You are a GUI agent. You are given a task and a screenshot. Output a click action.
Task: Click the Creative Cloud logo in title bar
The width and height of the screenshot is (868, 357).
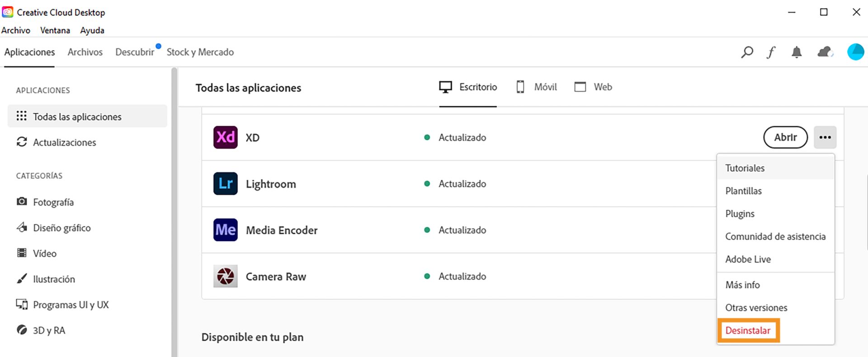[8, 12]
